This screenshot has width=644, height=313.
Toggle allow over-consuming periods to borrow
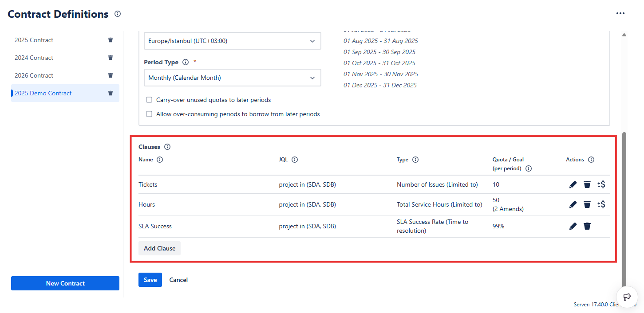[x=149, y=114]
